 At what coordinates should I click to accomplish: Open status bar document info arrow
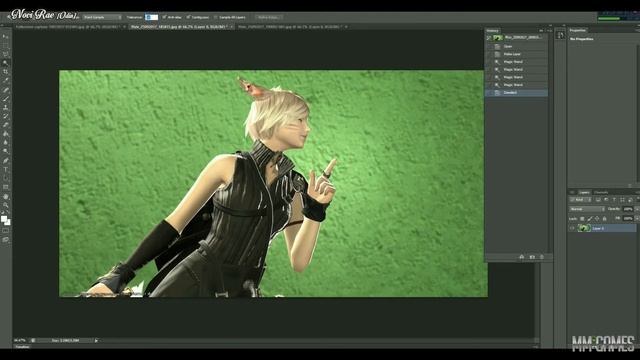[96, 340]
